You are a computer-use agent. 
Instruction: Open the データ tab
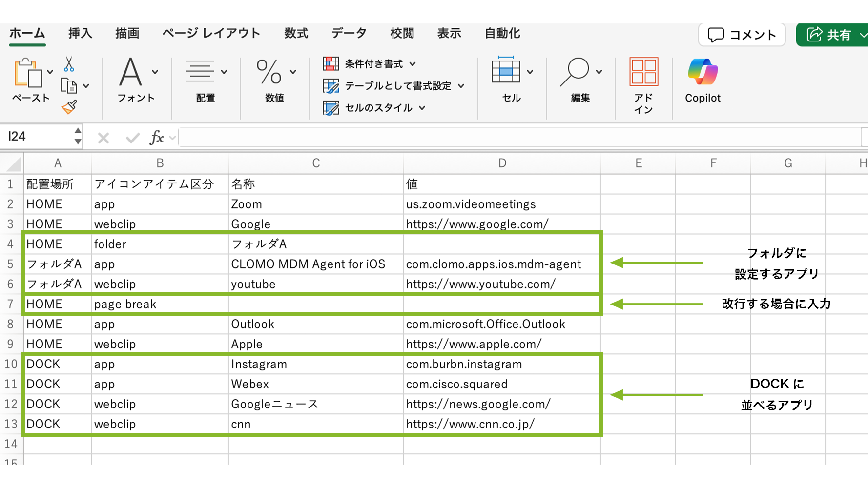349,33
